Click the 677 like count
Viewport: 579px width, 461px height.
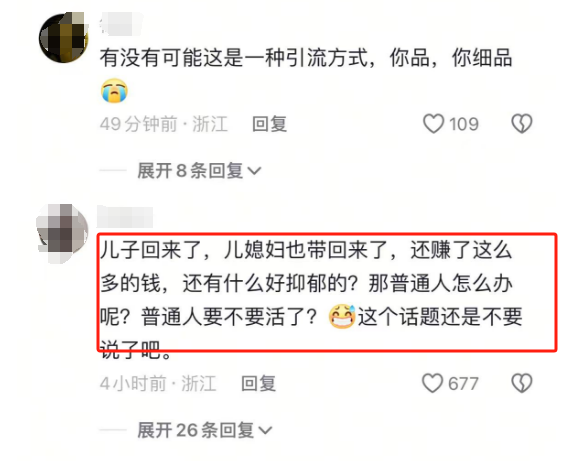(463, 383)
